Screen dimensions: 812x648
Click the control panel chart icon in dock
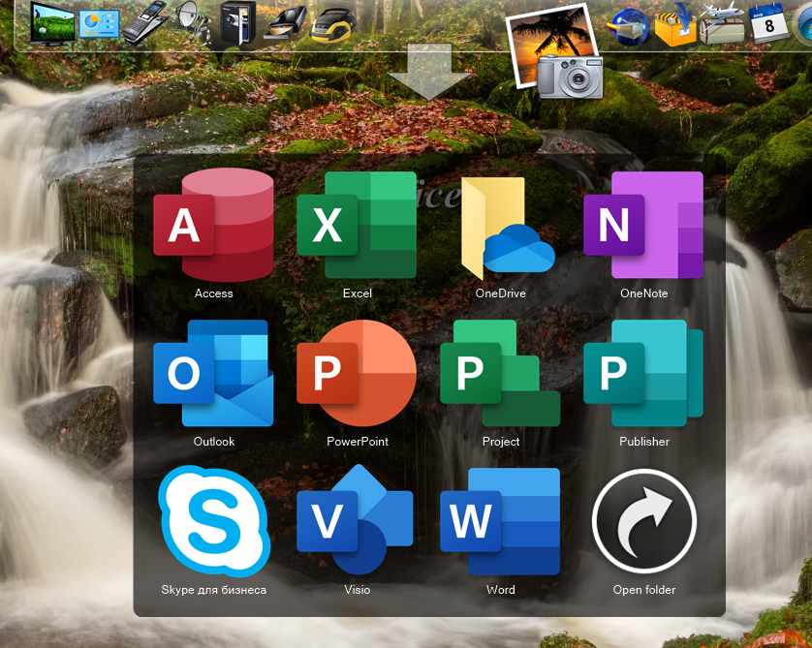pos(99,24)
